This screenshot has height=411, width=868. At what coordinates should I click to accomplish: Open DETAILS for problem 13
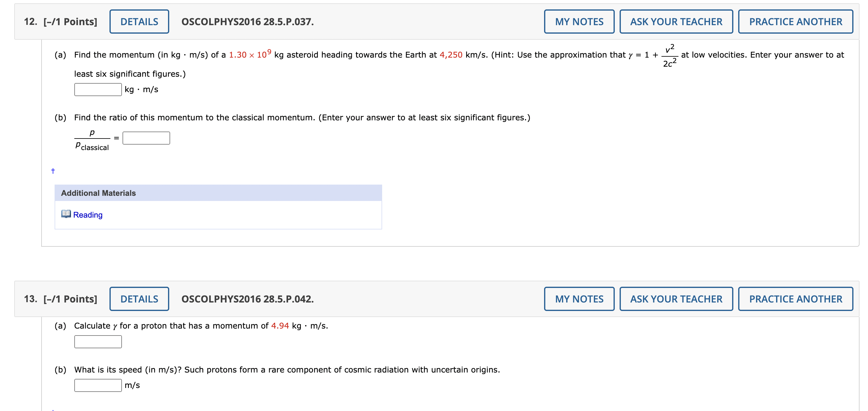point(139,299)
